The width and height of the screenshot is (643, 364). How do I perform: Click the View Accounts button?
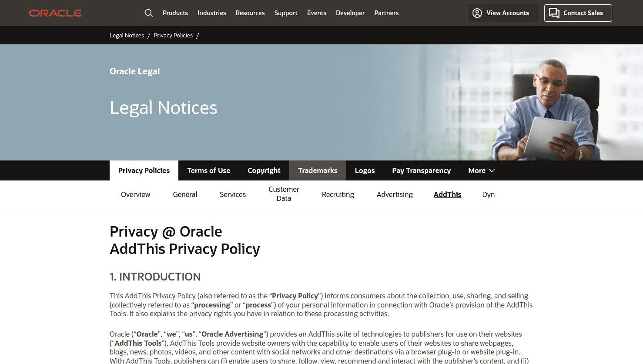click(x=502, y=13)
